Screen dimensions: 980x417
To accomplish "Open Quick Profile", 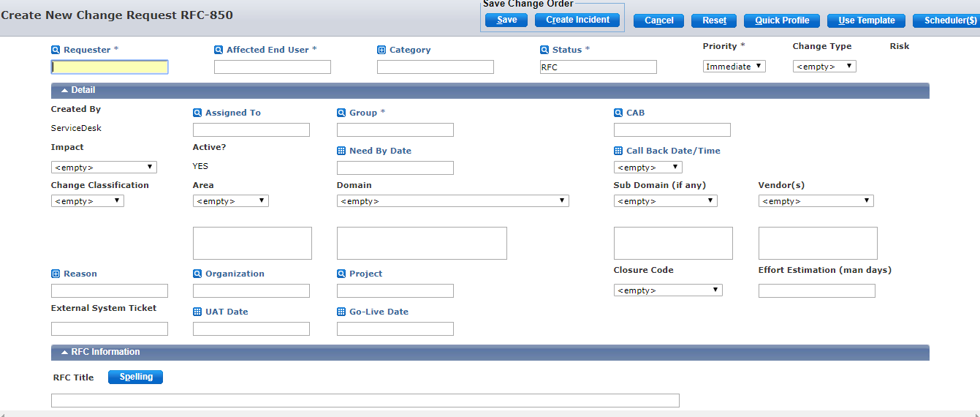I will click(782, 20).
